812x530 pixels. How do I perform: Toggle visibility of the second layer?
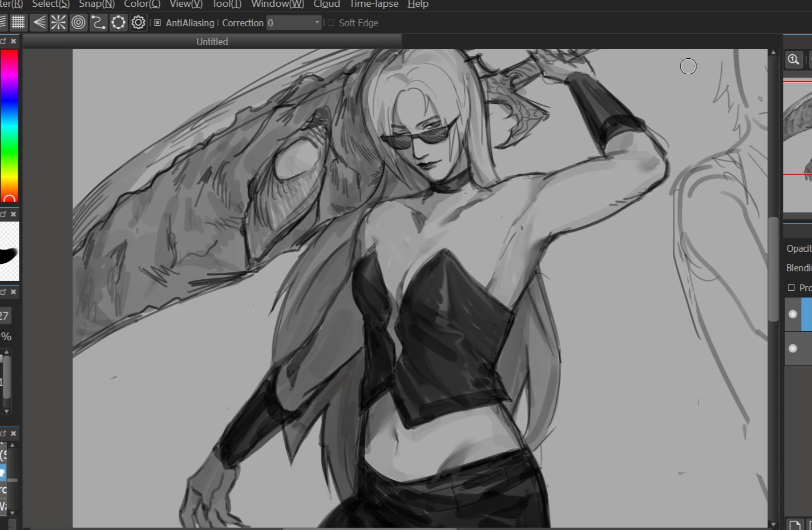pyautogui.click(x=793, y=348)
